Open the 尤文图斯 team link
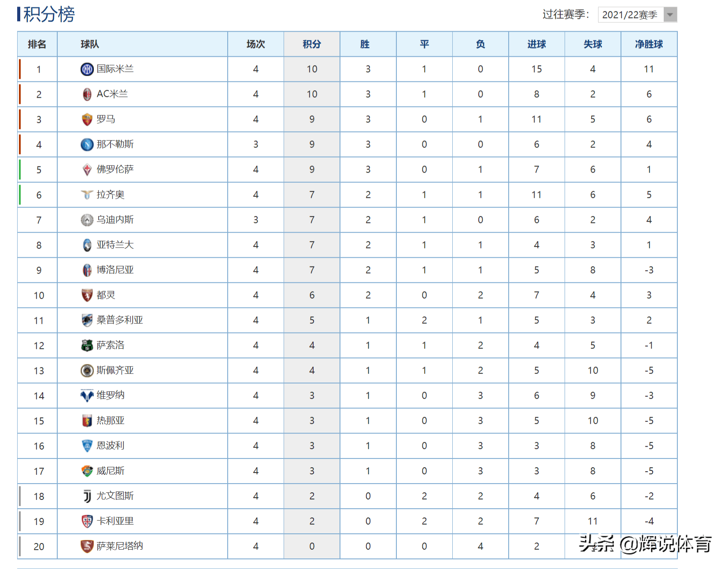728x569 pixels. coord(115,496)
